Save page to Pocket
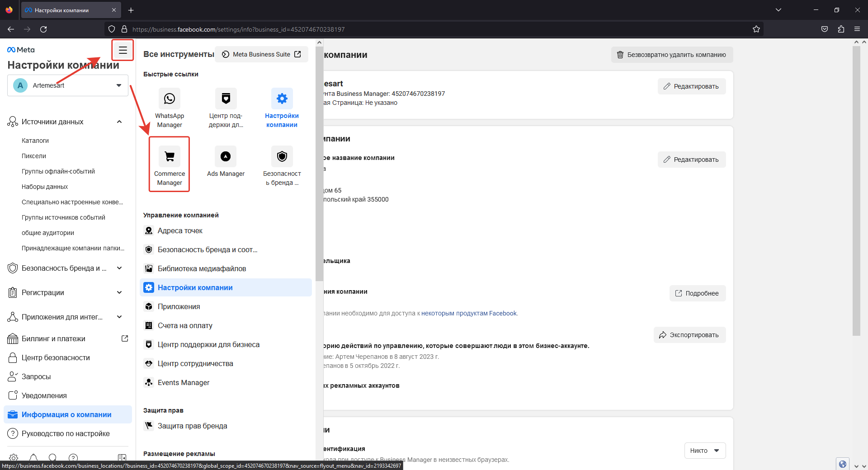868x470 pixels. tap(825, 29)
